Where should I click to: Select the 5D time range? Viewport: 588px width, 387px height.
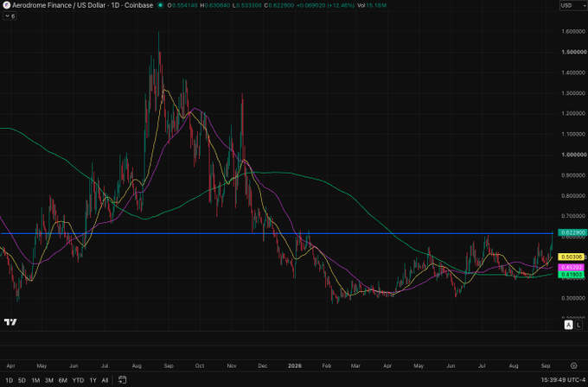(x=22, y=380)
